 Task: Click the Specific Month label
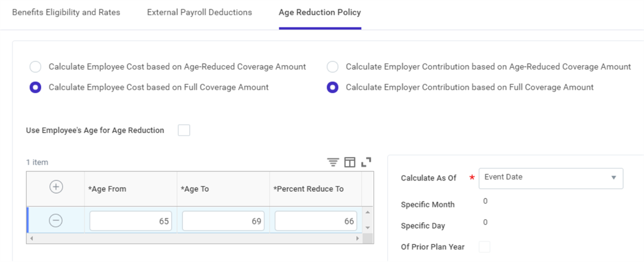click(428, 205)
